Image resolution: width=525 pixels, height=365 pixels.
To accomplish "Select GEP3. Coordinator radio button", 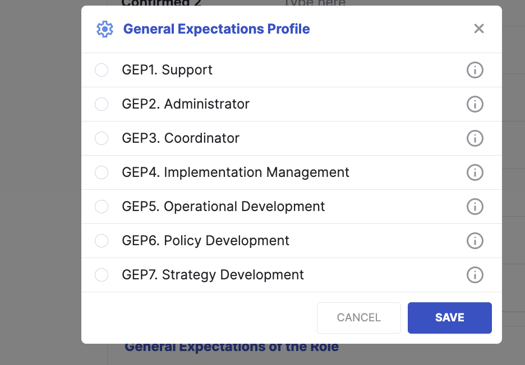I will (x=101, y=138).
